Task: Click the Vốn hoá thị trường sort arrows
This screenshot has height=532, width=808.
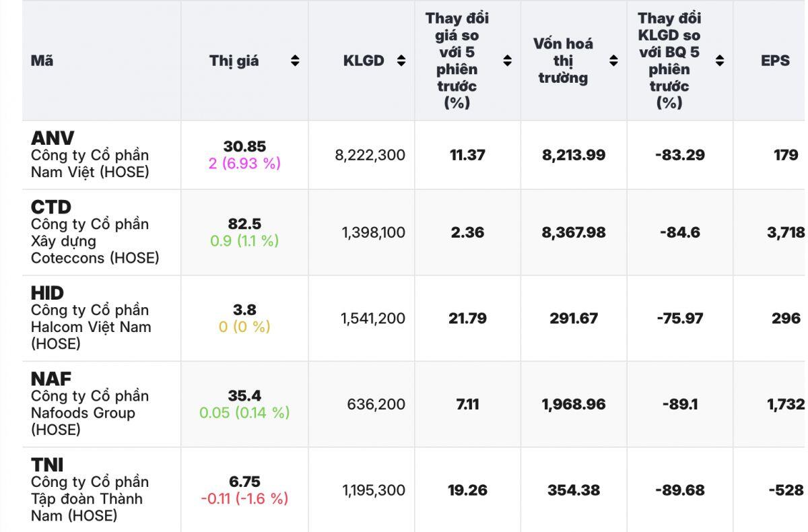Action: [x=613, y=61]
